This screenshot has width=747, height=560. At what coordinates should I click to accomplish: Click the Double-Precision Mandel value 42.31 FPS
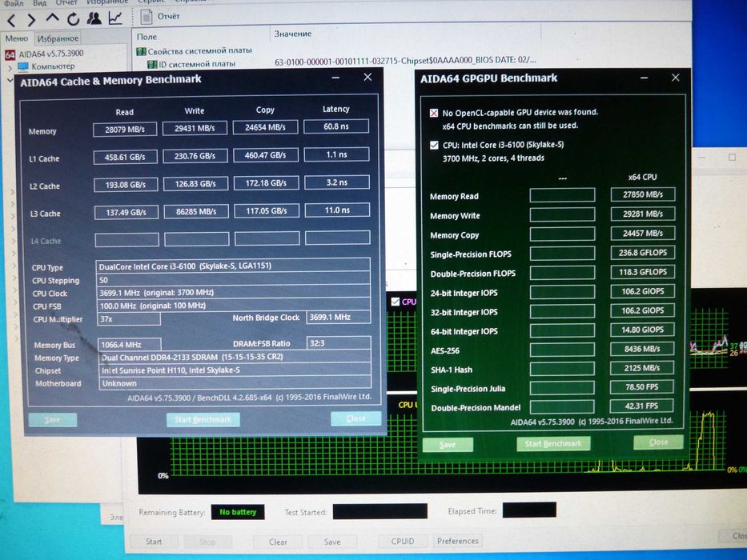641,406
